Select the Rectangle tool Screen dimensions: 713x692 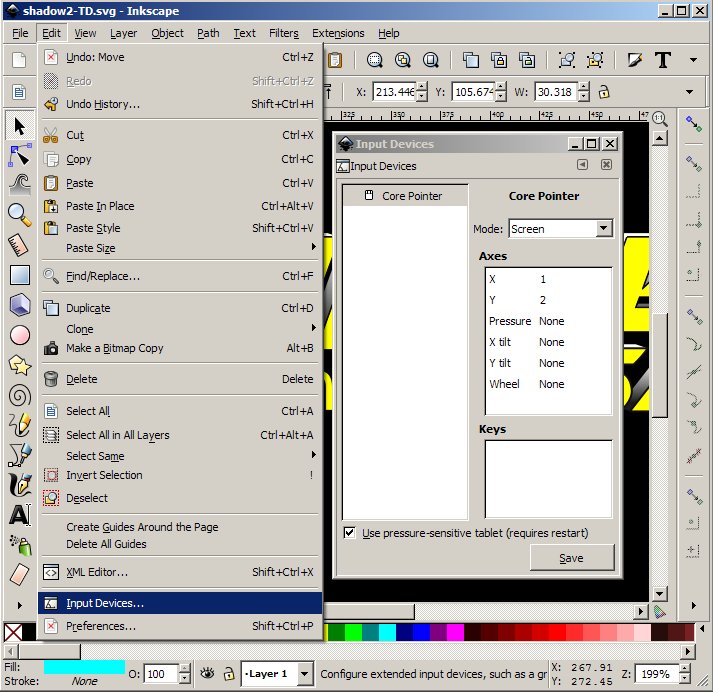point(19,275)
